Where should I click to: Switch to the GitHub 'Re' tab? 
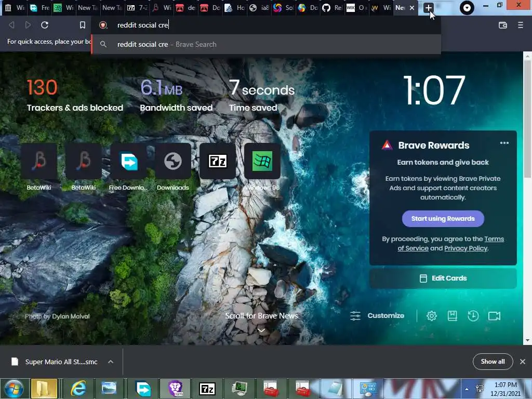pos(332,7)
